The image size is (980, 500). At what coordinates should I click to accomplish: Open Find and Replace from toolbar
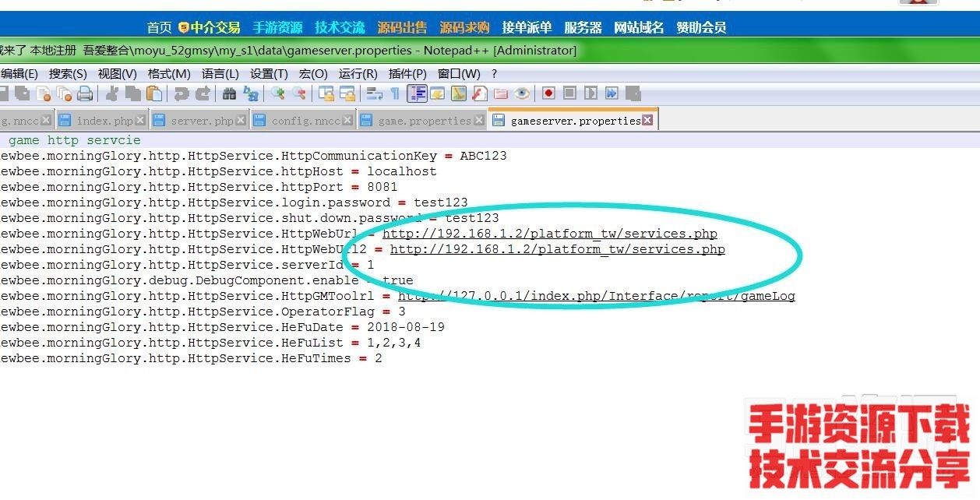pyautogui.click(x=251, y=94)
